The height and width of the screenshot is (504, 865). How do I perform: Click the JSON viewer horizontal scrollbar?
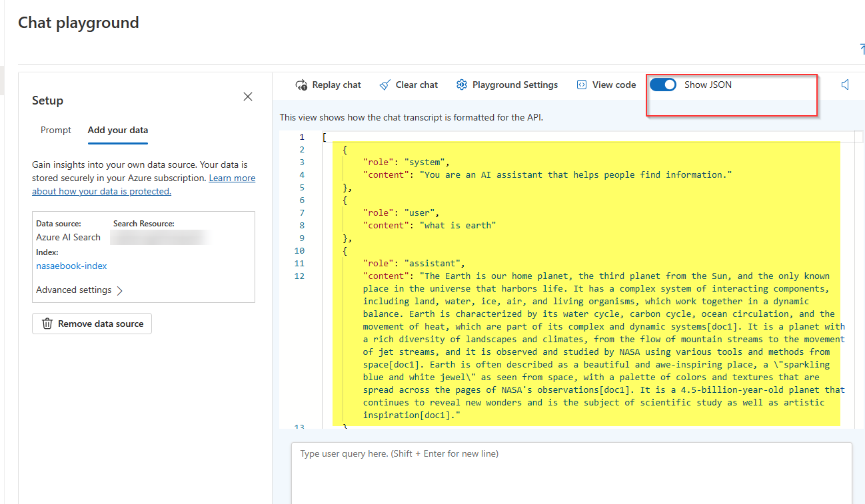tap(586, 136)
